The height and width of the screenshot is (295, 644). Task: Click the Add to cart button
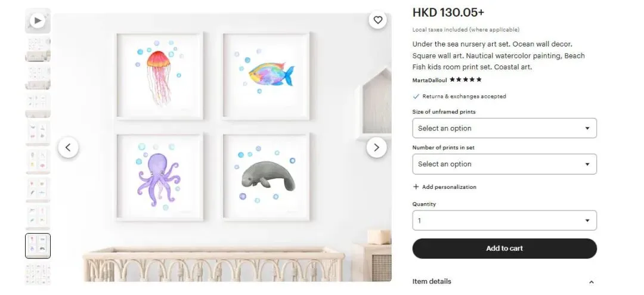[x=504, y=249]
